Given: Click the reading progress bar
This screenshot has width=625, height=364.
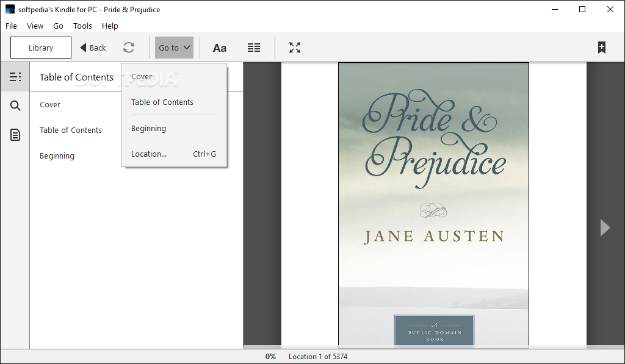Looking at the screenshot, I should tap(434, 348).
